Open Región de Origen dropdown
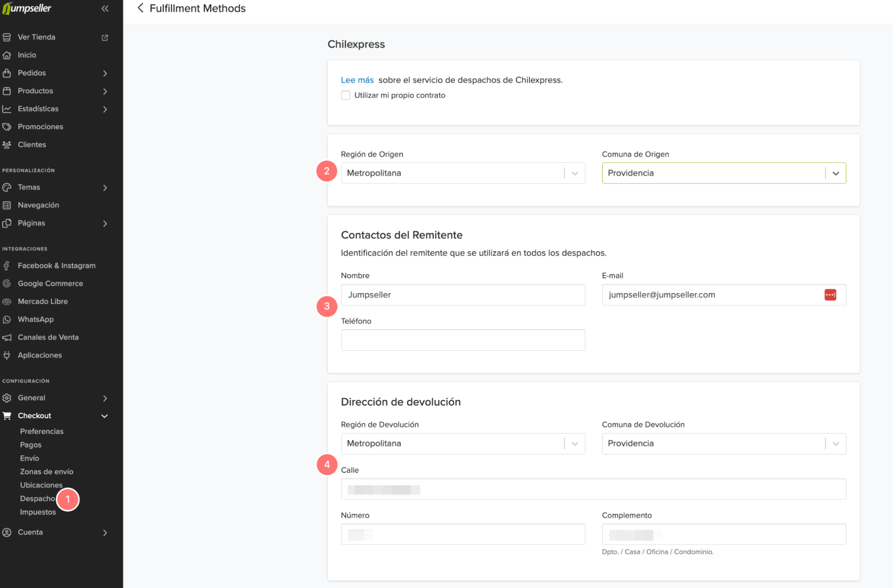 coord(463,173)
